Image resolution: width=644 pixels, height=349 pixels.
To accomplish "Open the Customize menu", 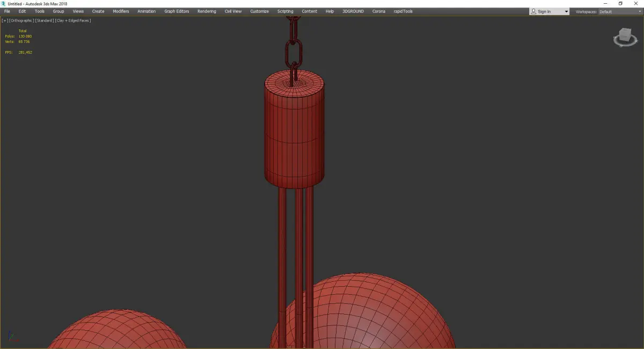I will click(x=260, y=11).
